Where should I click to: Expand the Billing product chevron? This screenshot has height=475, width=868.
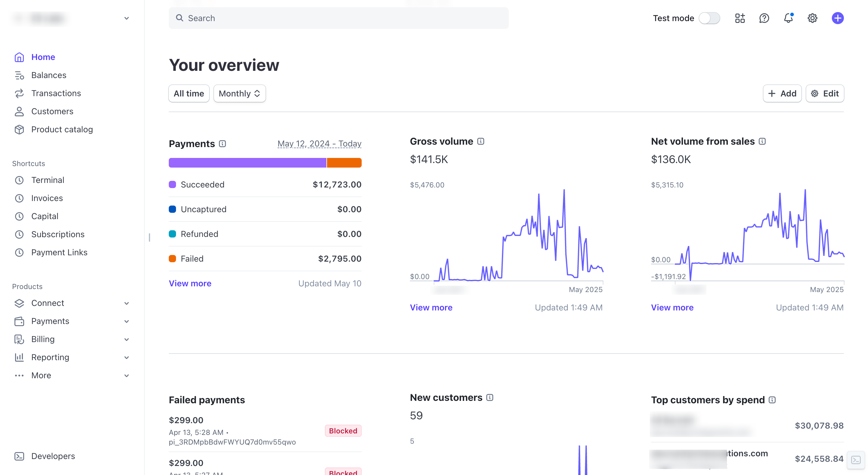click(127, 339)
